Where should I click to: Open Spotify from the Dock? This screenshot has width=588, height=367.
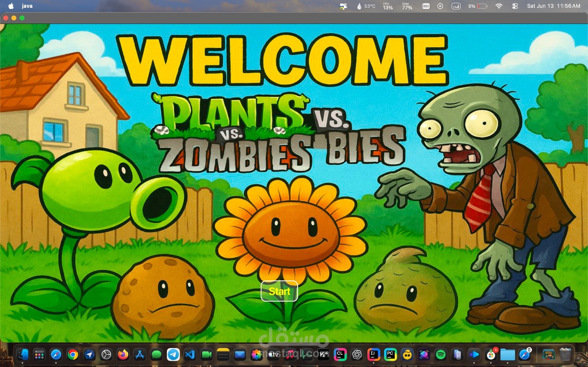tap(441, 355)
